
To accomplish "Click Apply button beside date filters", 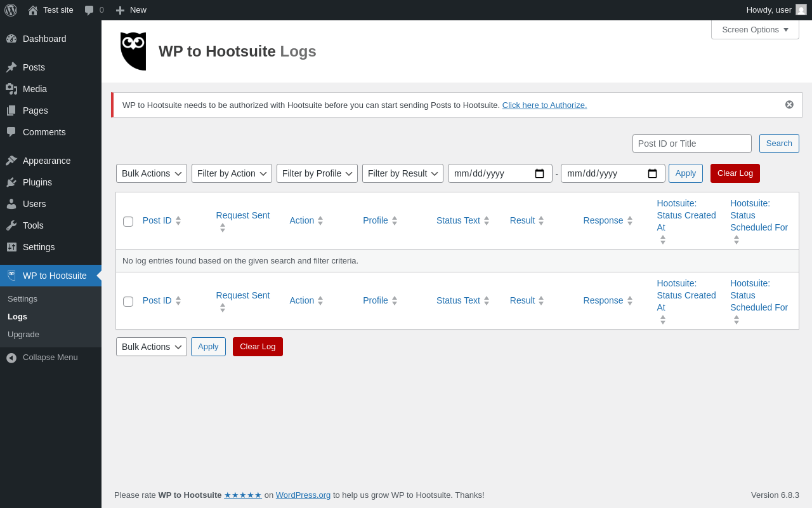I will click(686, 173).
